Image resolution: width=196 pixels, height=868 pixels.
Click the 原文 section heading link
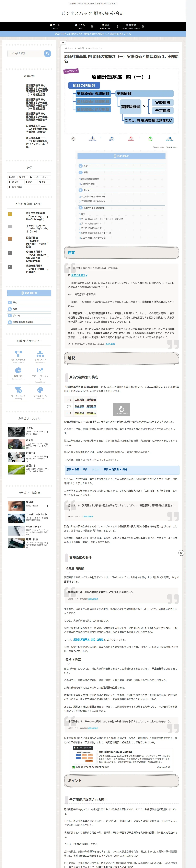click(x=71, y=253)
